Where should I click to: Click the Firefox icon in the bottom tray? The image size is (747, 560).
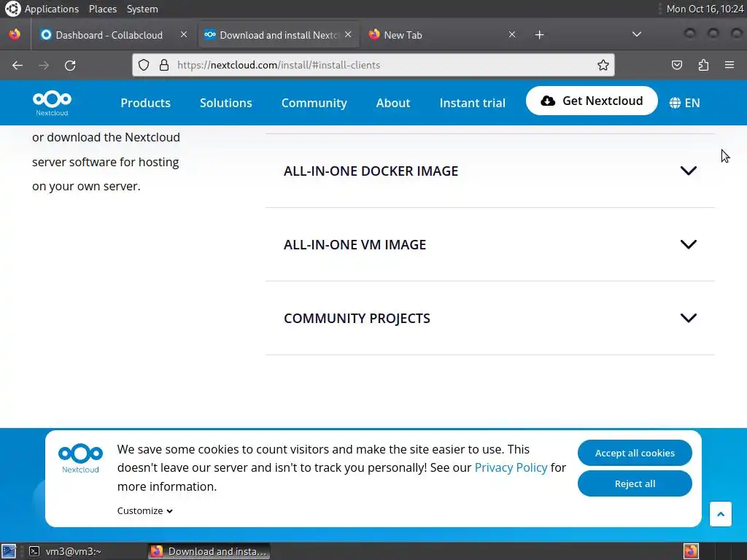[x=691, y=551]
